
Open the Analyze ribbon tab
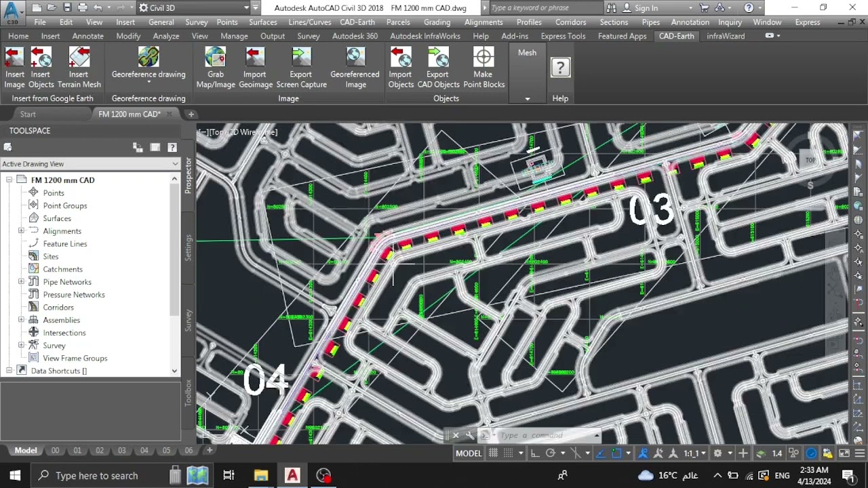(x=166, y=36)
